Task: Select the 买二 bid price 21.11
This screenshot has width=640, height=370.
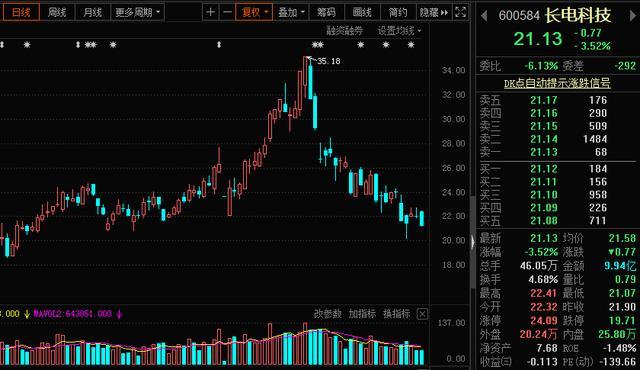Action: (544, 182)
